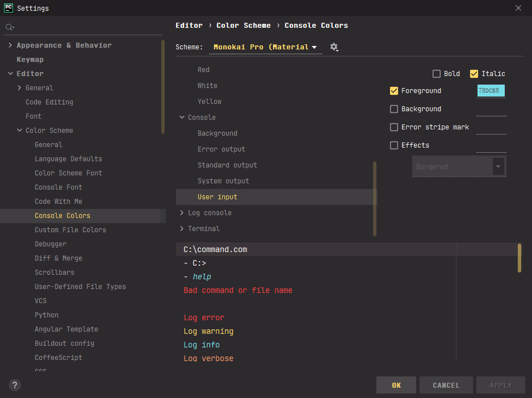The width and height of the screenshot is (532, 398).
Task: Click the help question mark icon
Action: [15, 385]
